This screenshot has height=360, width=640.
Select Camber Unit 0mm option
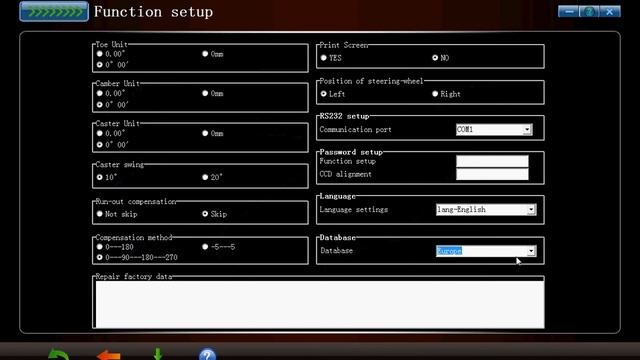pos(205,93)
